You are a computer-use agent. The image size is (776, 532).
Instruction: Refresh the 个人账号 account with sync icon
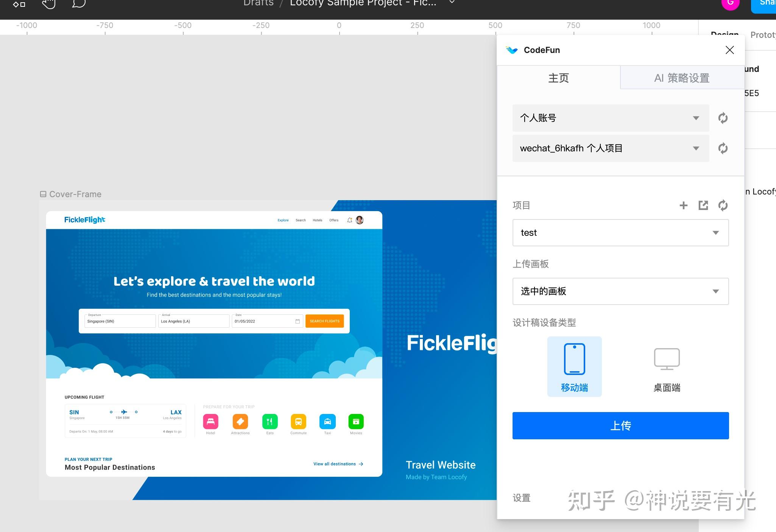click(x=723, y=118)
